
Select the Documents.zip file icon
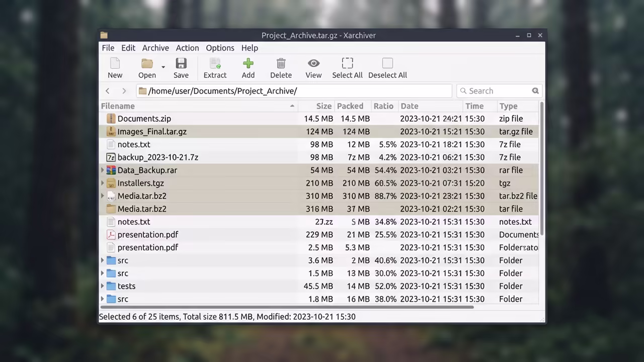click(111, 119)
